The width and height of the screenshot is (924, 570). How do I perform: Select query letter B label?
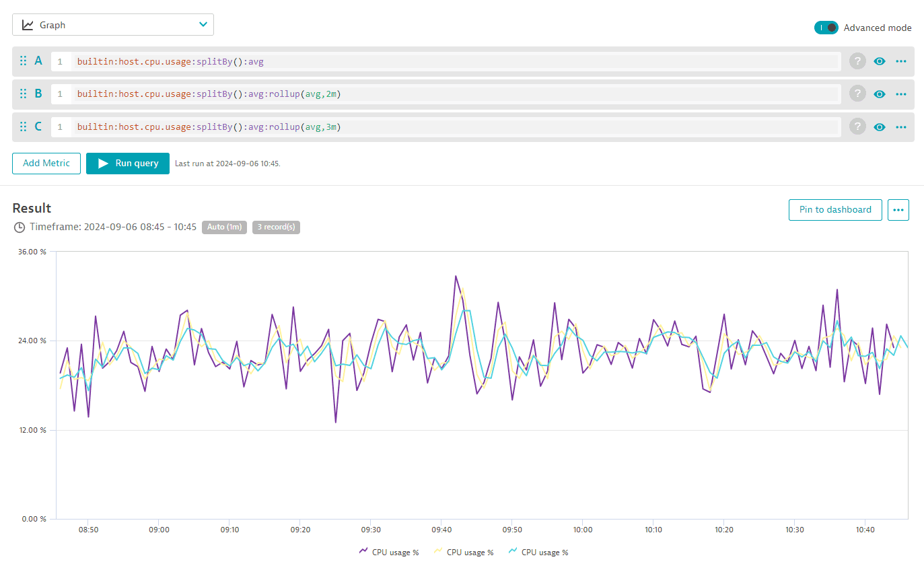click(38, 94)
